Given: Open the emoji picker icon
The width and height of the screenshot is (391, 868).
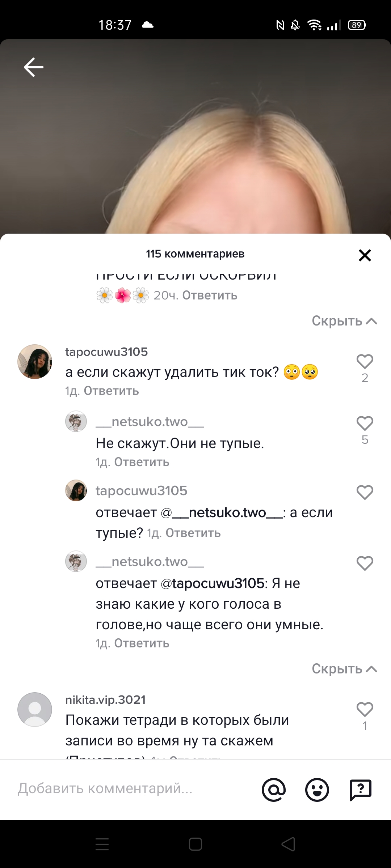Looking at the screenshot, I should tap(317, 790).
